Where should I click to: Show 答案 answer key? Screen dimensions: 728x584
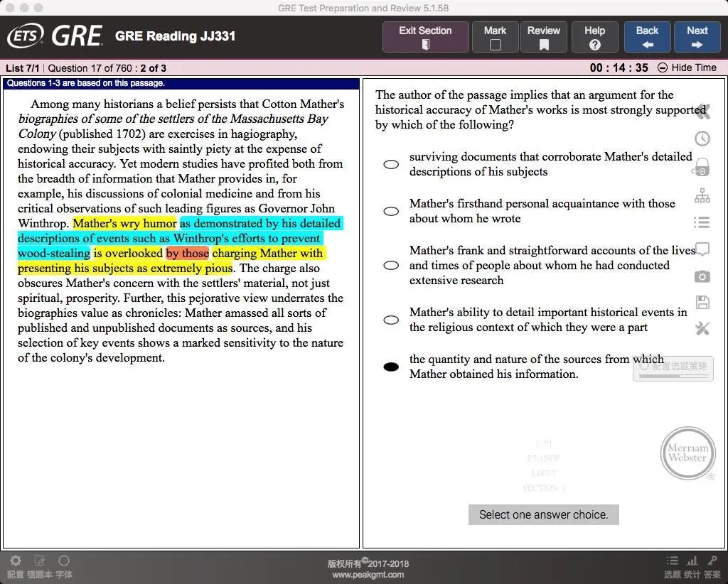712,567
